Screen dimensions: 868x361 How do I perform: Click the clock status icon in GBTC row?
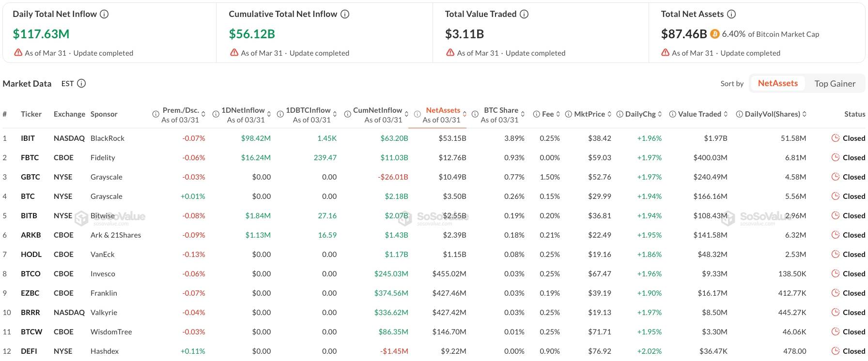point(835,177)
